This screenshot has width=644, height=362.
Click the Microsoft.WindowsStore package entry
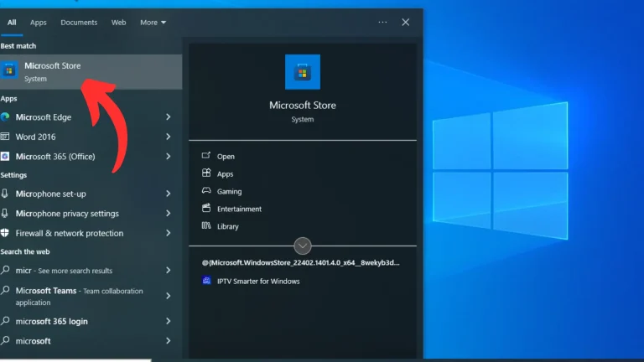[x=301, y=262]
